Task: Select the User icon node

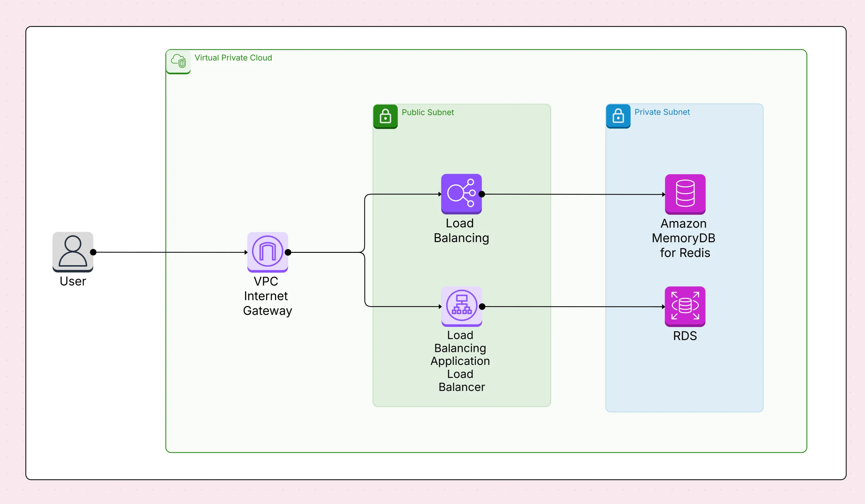Action: pos(73,251)
